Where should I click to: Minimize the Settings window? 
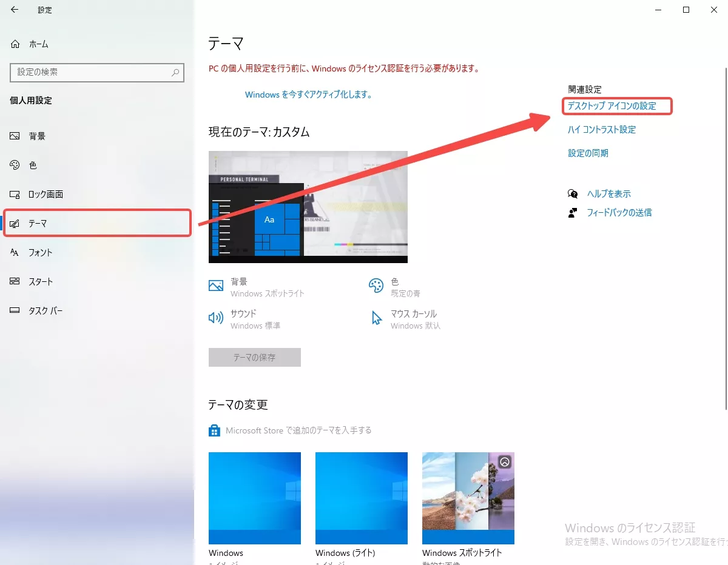[x=658, y=10]
